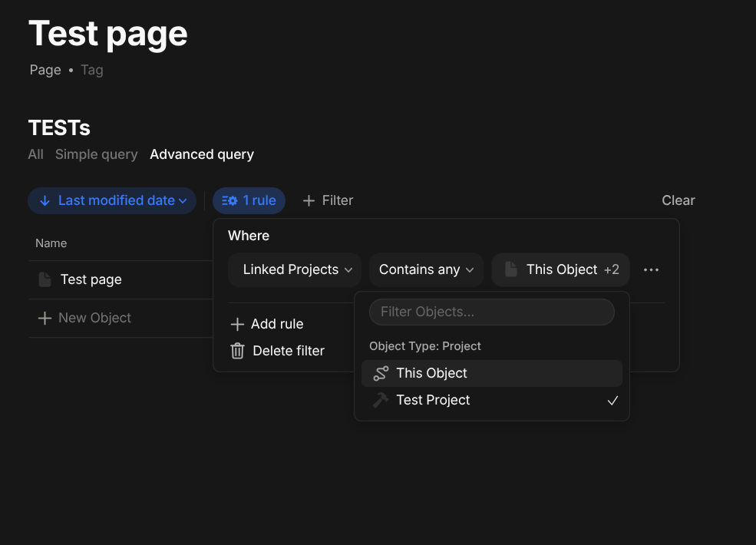Image resolution: width=756 pixels, height=545 pixels.
Task: Click the Clear button
Action: [678, 200]
